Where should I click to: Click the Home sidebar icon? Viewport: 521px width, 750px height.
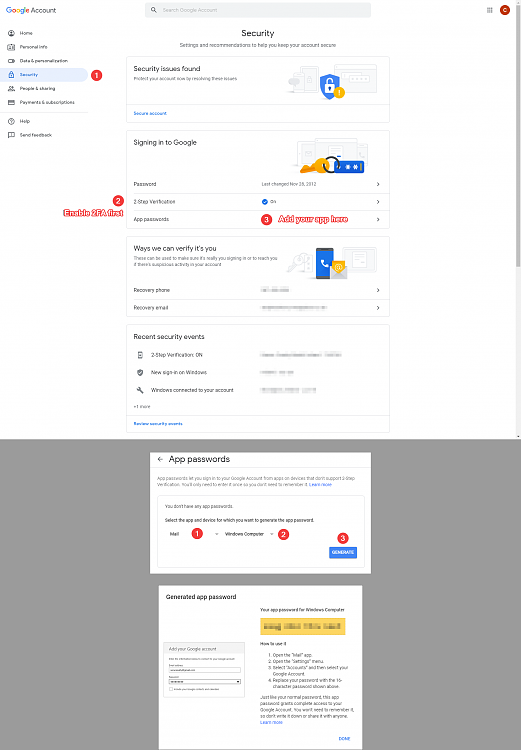(x=11, y=33)
